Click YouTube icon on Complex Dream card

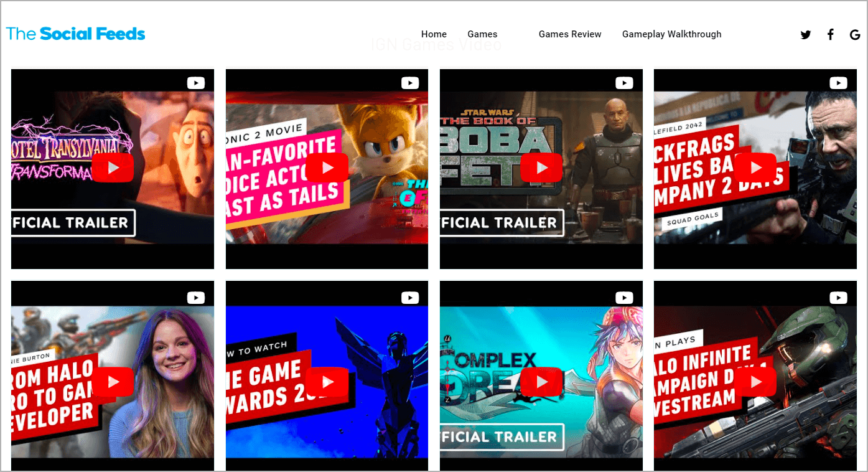click(624, 298)
